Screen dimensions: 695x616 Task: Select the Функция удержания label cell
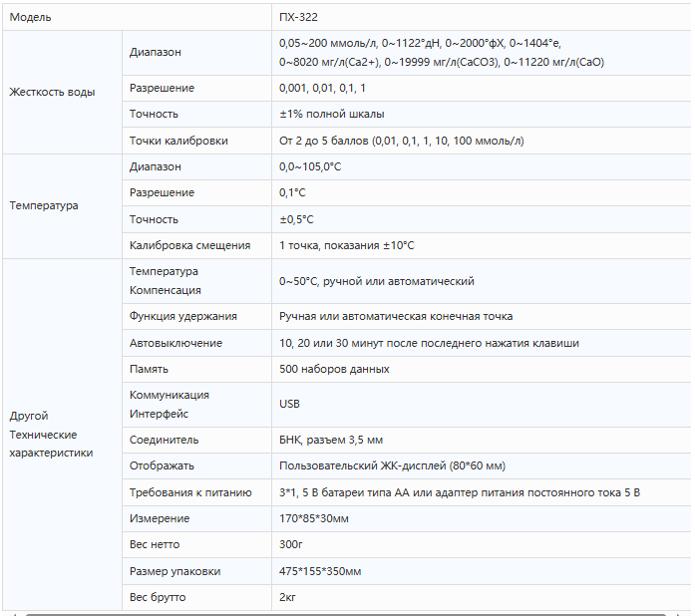pos(183,316)
